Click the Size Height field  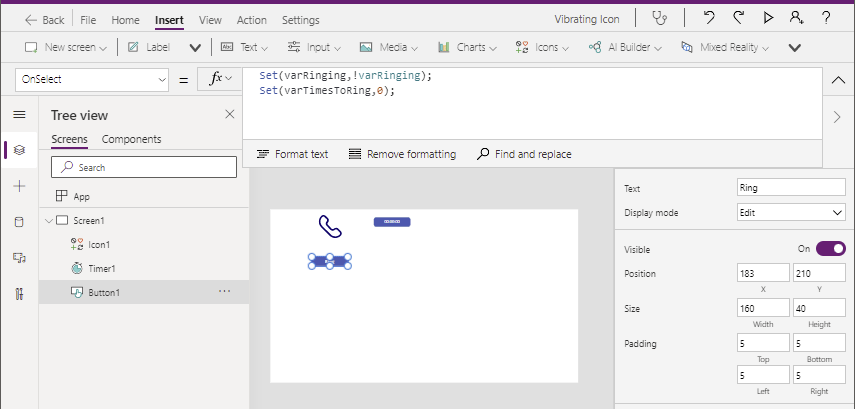tap(819, 308)
